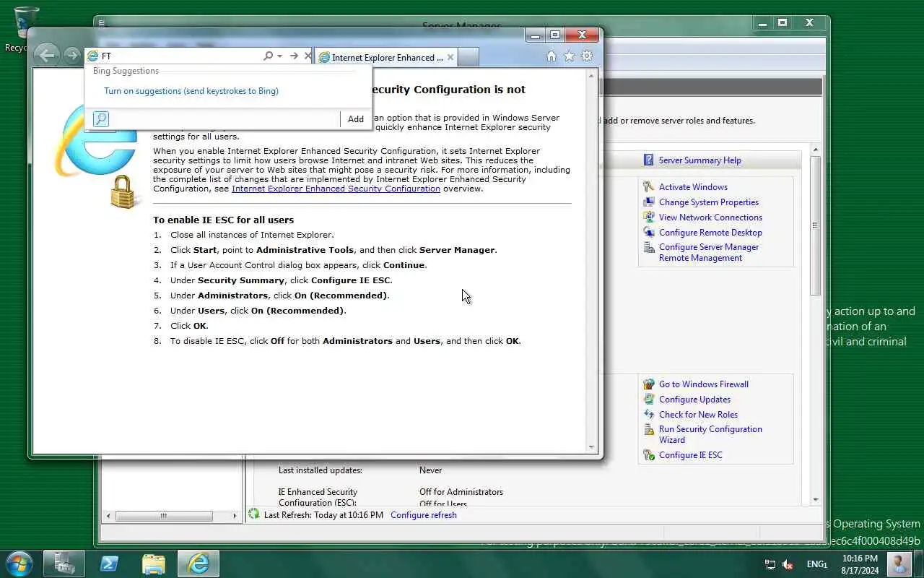Open the Internet Explorer Enhanced Security Configuration overview link
Image resolution: width=924 pixels, height=578 pixels.
click(x=336, y=189)
